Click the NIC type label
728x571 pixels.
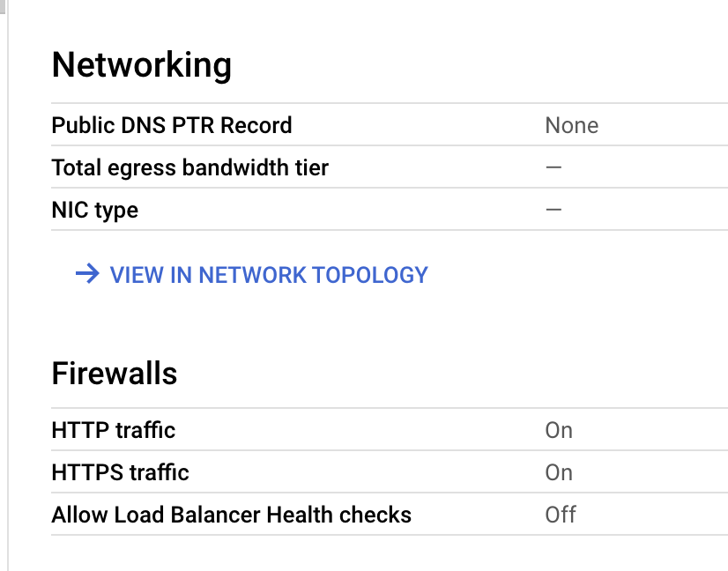(x=95, y=210)
